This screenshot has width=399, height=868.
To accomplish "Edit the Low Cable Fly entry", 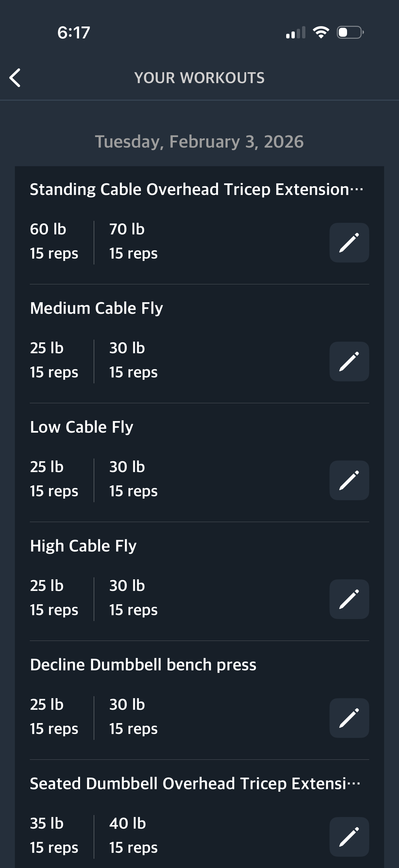I will [x=349, y=480].
